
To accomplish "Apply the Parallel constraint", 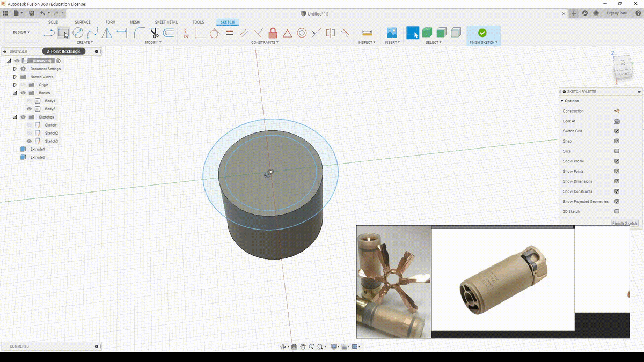I will [244, 33].
